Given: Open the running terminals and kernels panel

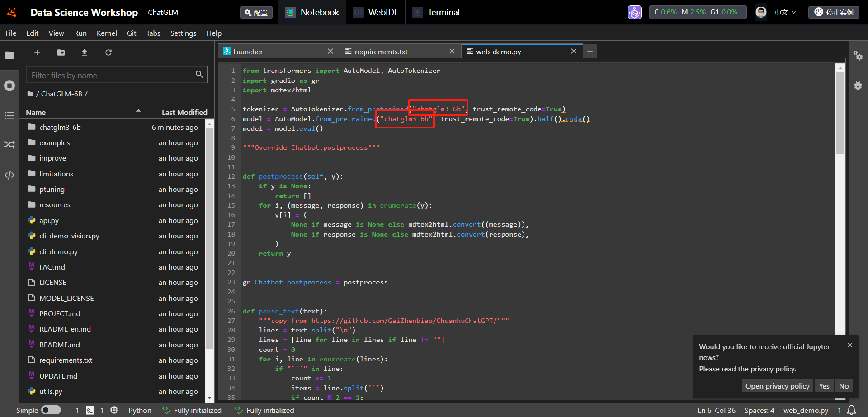Looking at the screenshot, I should pos(9,85).
